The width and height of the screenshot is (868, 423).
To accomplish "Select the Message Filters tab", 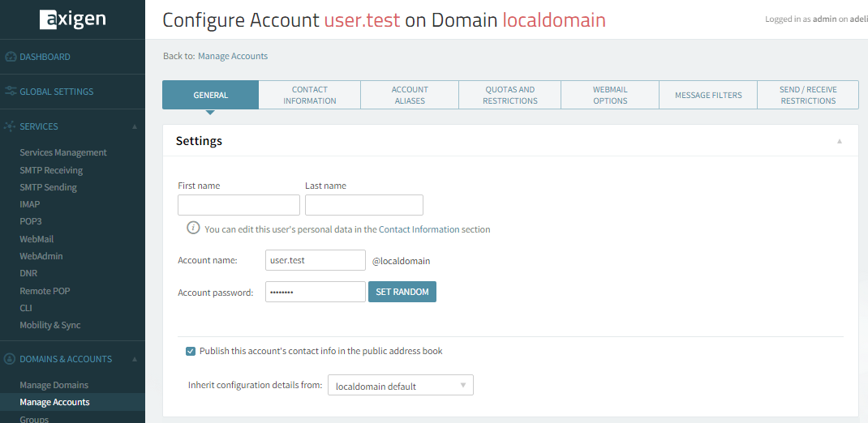I will pyautogui.click(x=707, y=95).
